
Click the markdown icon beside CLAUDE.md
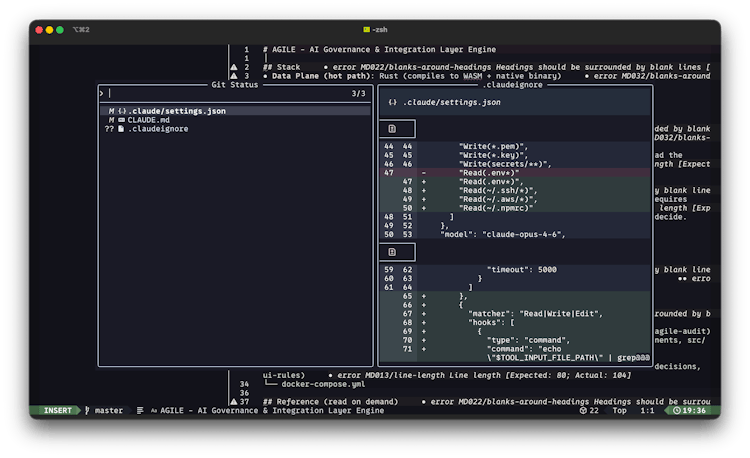pyautogui.click(x=121, y=119)
